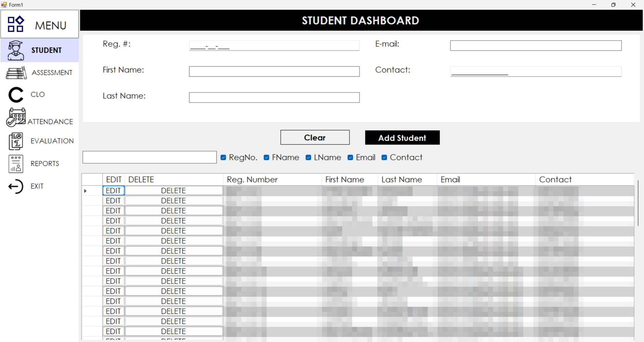Click EDIT in the first table row
The image size is (644, 342).
pos(113,191)
